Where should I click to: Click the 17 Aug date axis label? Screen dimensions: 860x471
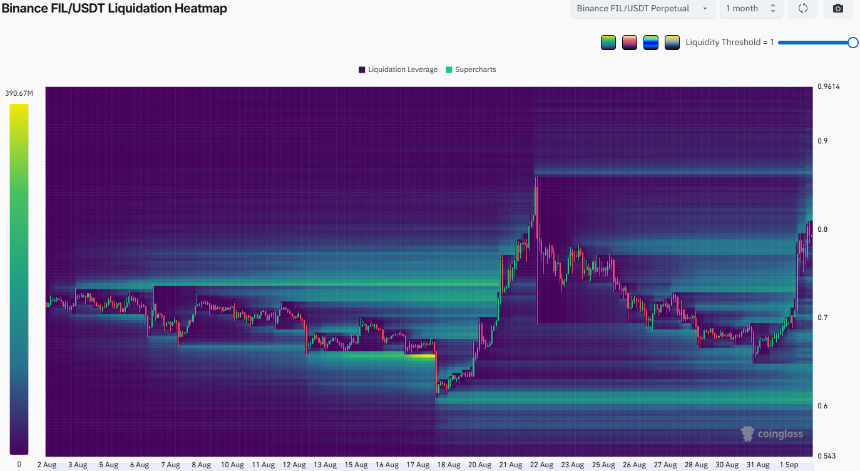(418, 464)
